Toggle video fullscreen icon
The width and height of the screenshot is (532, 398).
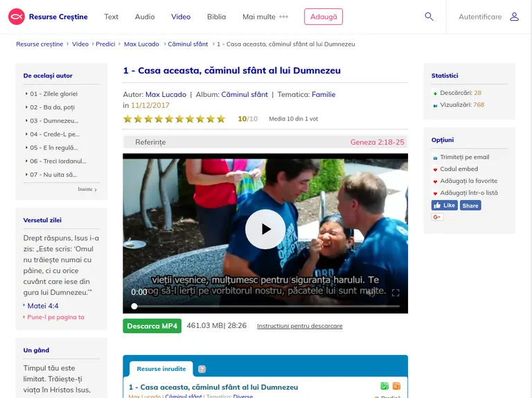[x=396, y=293]
